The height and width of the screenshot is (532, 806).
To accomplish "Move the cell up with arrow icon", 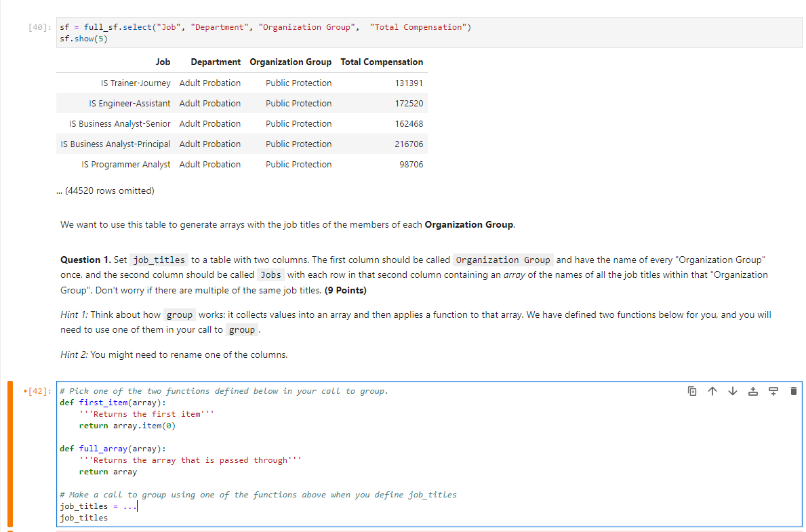I will 712,391.
